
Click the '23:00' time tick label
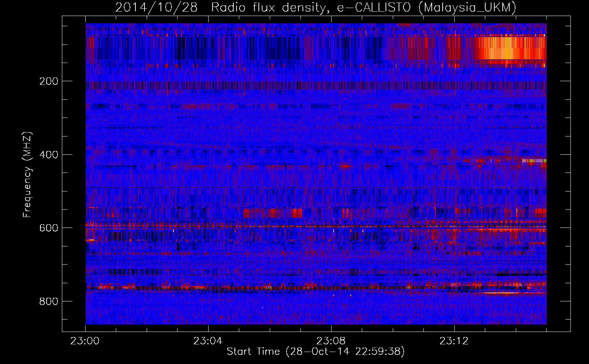85,341
